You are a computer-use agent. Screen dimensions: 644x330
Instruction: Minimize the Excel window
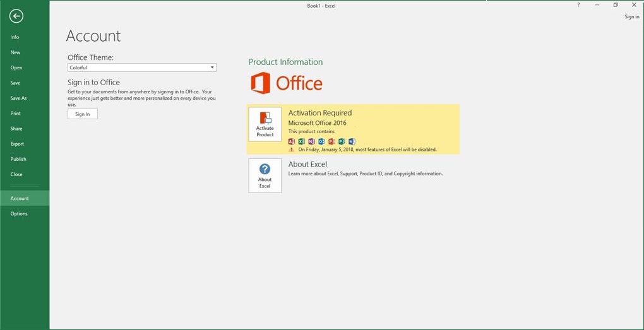[x=597, y=5]
